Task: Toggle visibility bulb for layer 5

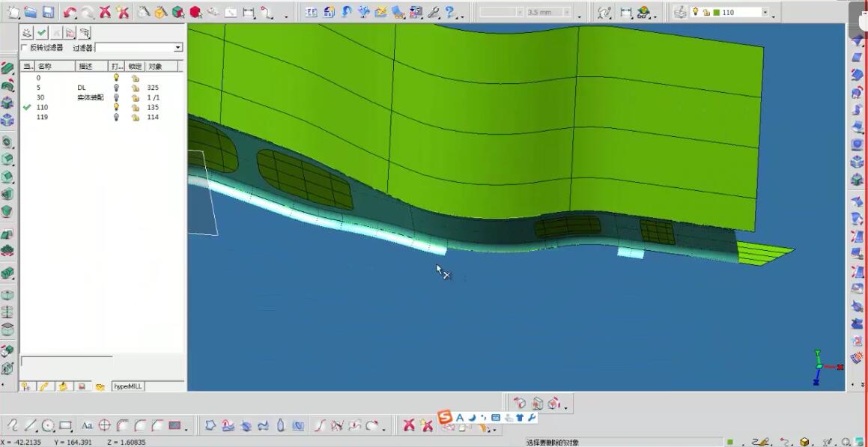Action: click(116, 88)
